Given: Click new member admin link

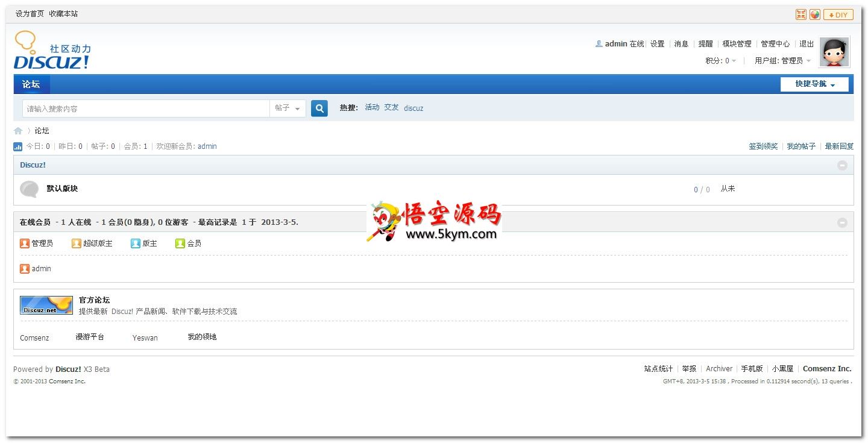Looking at the screenshot, I should [207, 146].
